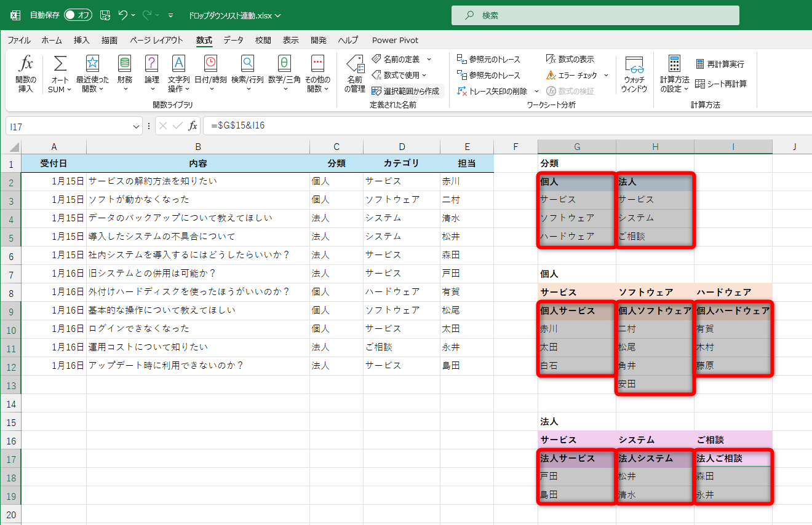Click the Logical functions (論理) icon
The height and width of the screenshot is (525, 812).
pos(151,73)
